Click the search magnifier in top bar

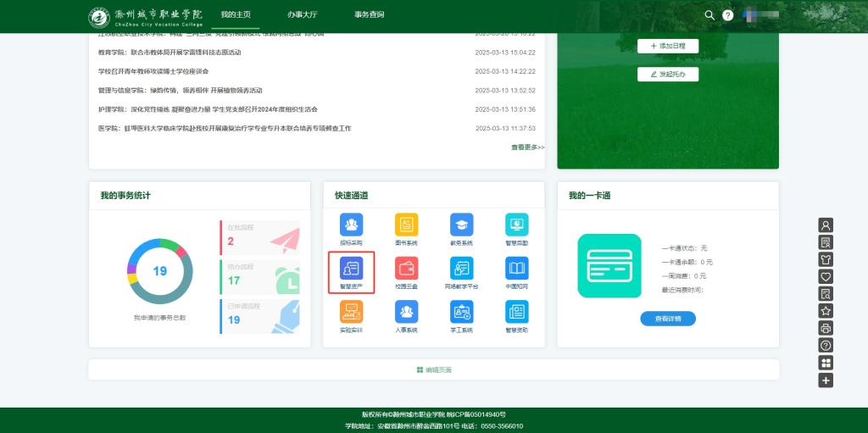tap(709, 15)
